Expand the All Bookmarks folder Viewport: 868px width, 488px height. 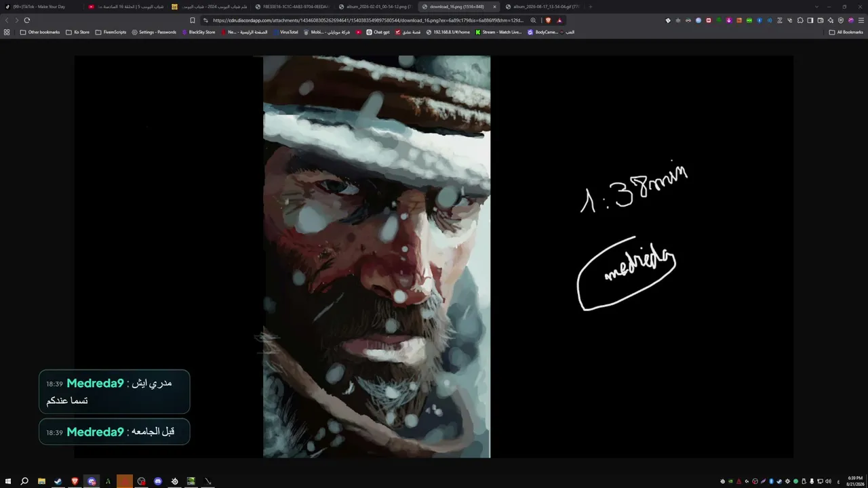pyautogui.click(x=846, y=32)
